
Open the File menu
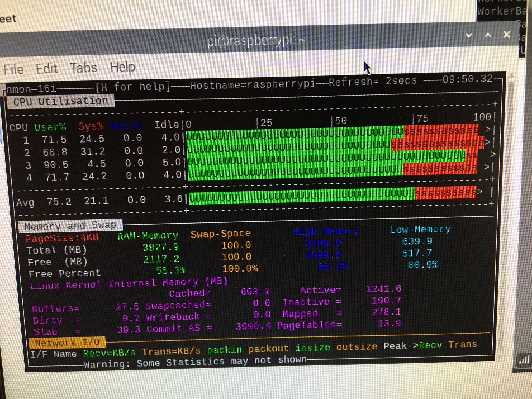coord(13,69)
